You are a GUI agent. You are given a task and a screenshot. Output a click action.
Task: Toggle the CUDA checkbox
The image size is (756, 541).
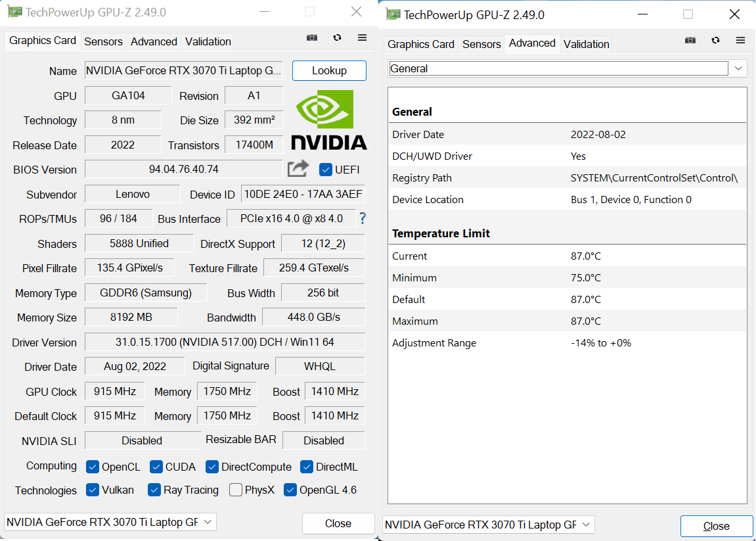coord(156,467)
